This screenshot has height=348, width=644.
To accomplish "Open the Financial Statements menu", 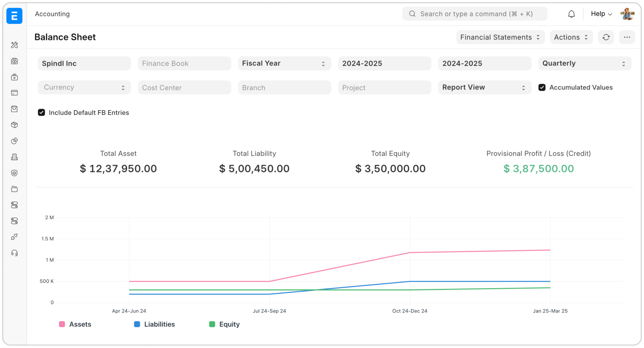I will tap(500, 37).
